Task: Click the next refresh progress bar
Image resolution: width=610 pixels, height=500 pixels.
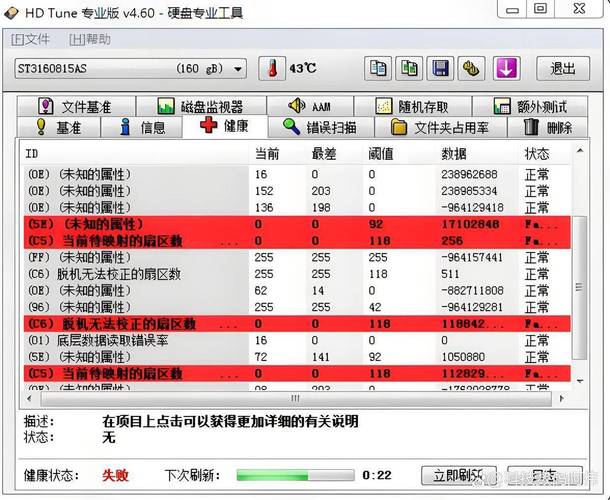Action: [295, 475]
